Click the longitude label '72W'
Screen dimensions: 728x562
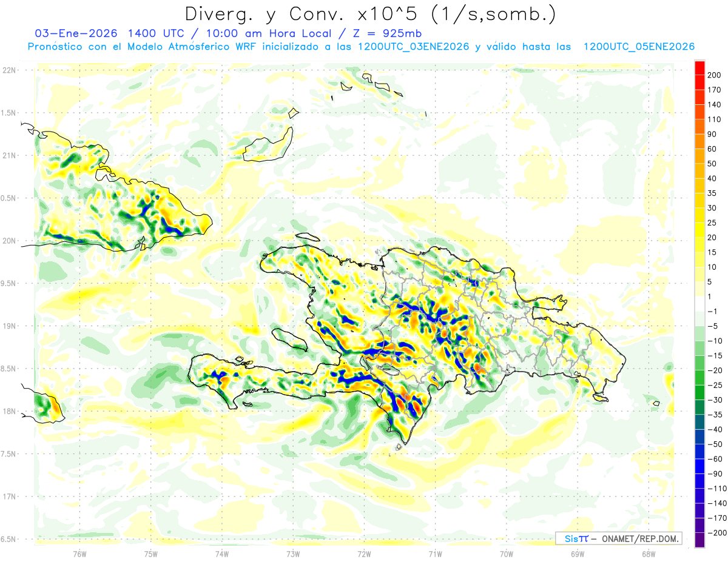click(x=364, y=554)
